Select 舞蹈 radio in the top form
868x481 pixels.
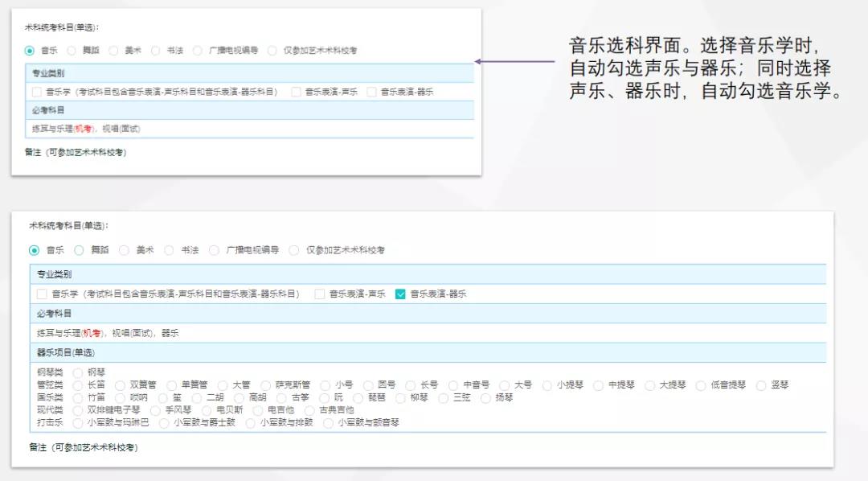72,51
